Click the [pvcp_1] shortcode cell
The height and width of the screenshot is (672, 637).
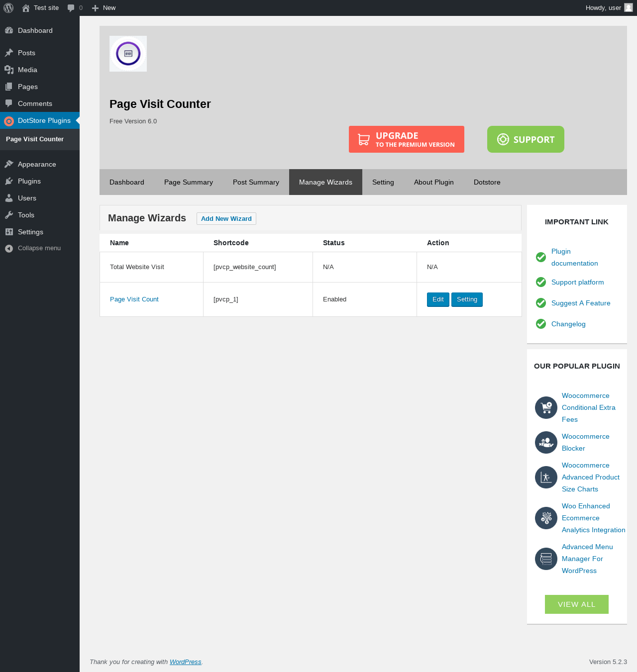pyautogui.click(x=258, y=299)
